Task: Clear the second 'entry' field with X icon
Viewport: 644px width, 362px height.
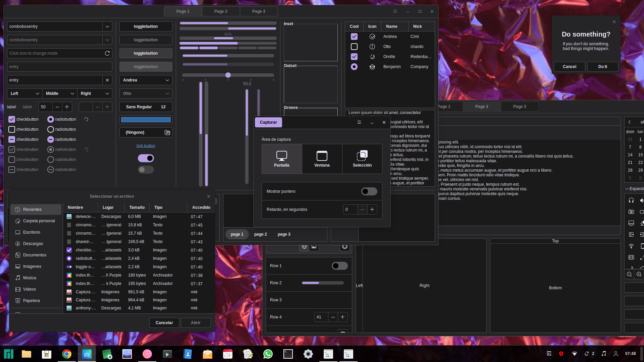Action: (107, 80)
